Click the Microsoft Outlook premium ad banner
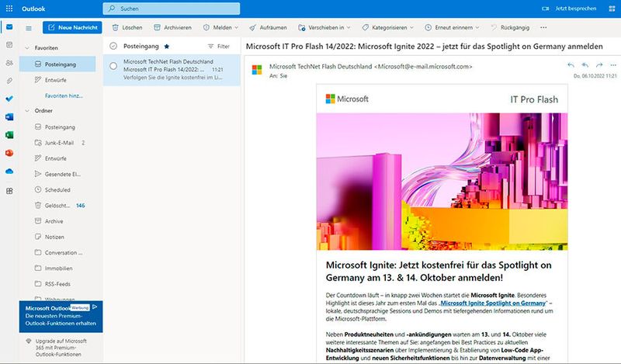This screenshot has width=621, height=364. 61,316
